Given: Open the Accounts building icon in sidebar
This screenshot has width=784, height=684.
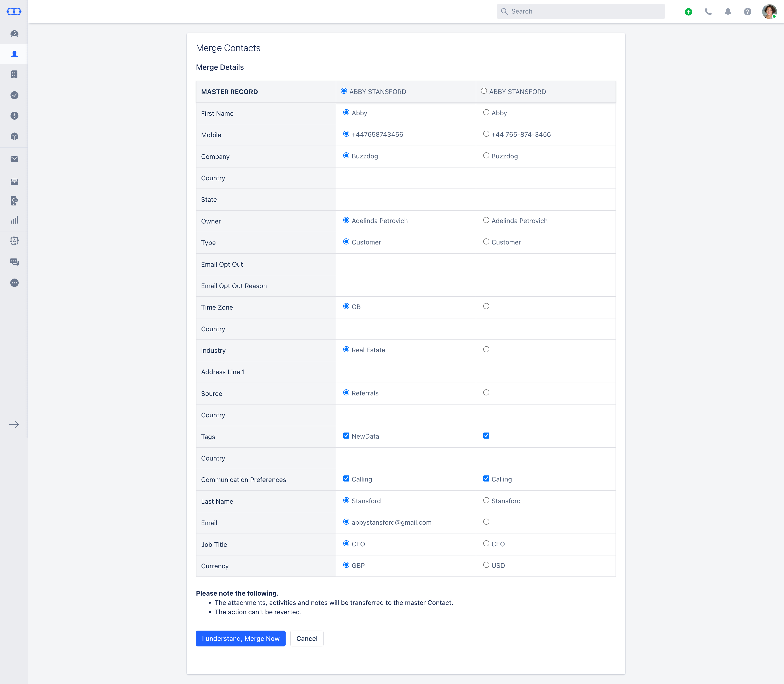Looking at the screenshot, I should point(14,74).
